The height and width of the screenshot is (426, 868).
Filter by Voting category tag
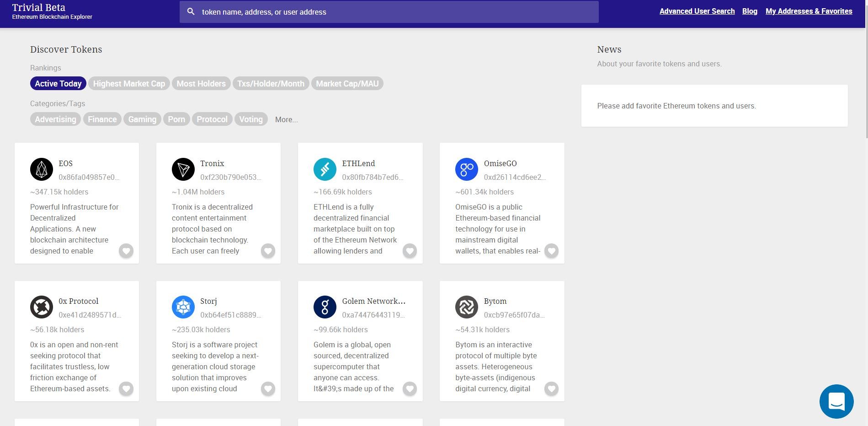tap(251, 119)
